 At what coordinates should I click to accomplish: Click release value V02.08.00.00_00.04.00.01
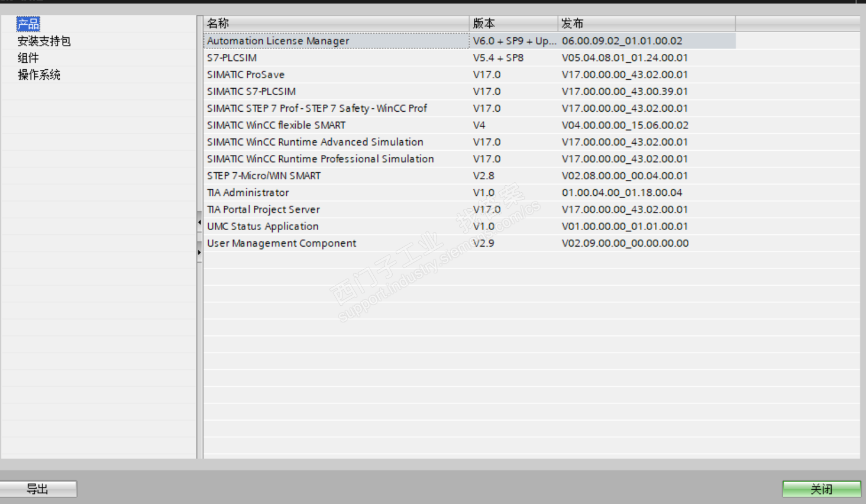point(625,176)
